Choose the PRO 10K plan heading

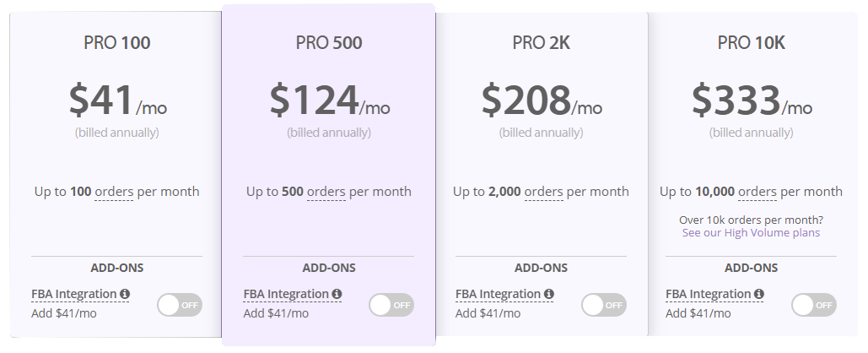(752, 43)
